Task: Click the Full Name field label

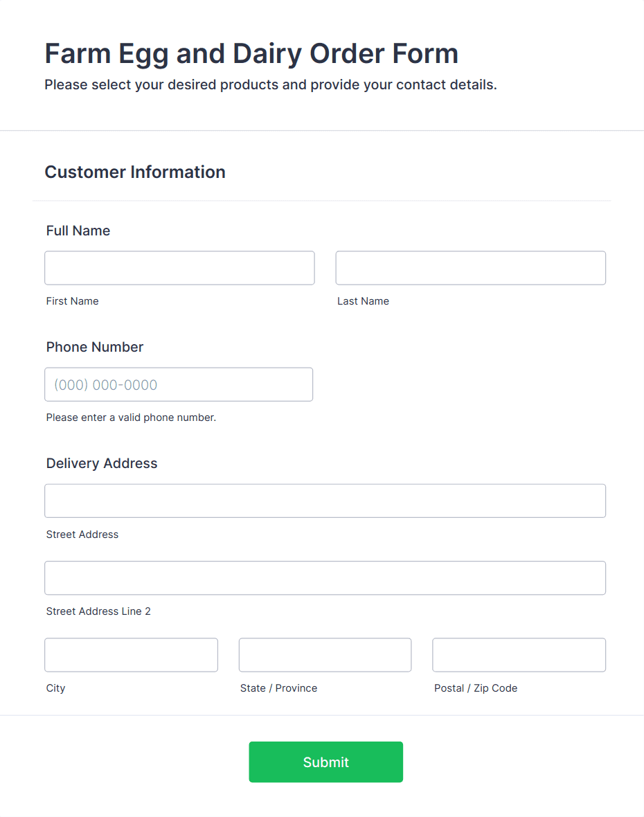Action: [78, 231]
